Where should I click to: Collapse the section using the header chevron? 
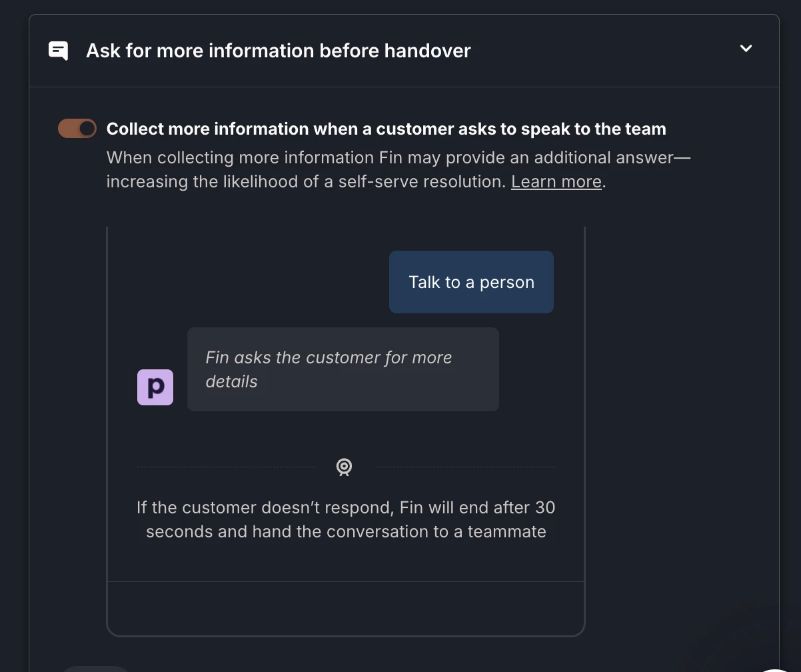tap(746, 49)
